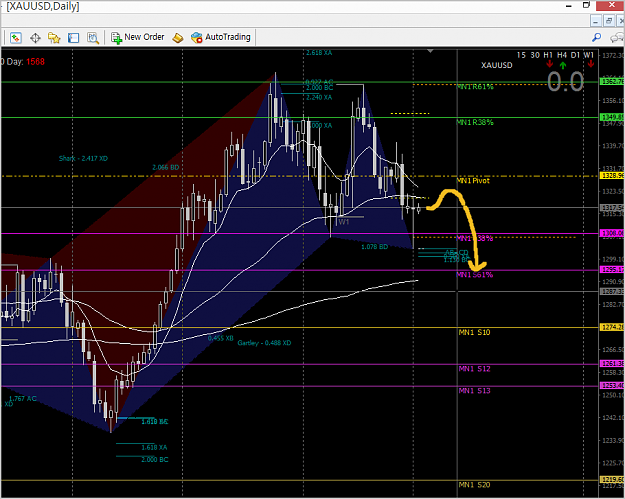
Task: Click the magenta 1261.3 price tag
Action: click(x=612, y=363)
